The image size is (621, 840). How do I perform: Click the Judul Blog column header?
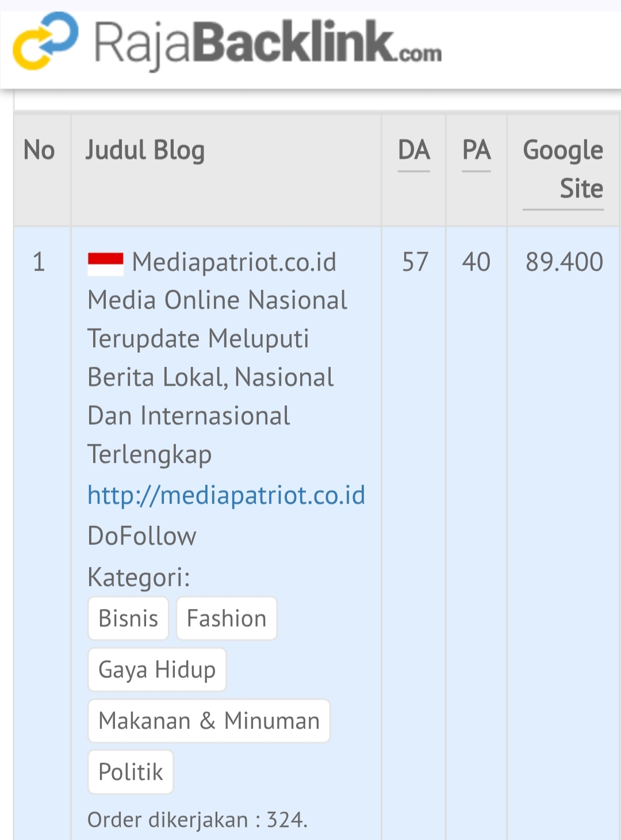[145, 151]
